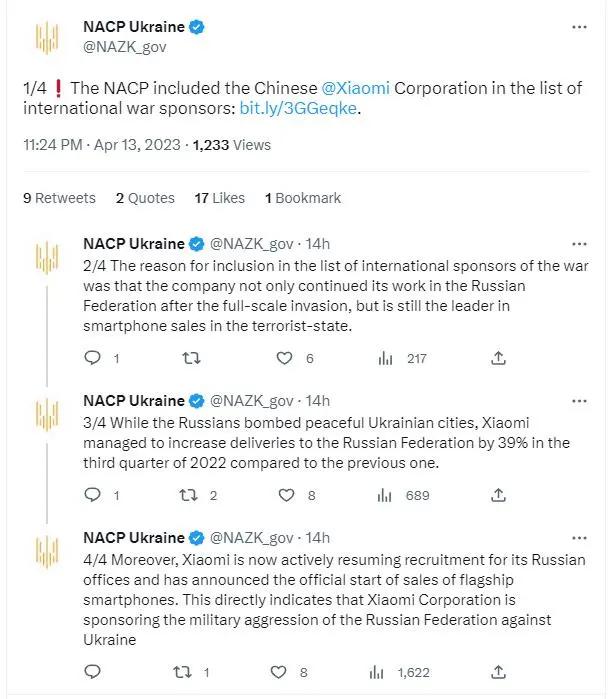View the 9 Retweets list
Image resolution: width=609 pixels, height=699 pixels.
pyautogui.click(x=59, y=198)
